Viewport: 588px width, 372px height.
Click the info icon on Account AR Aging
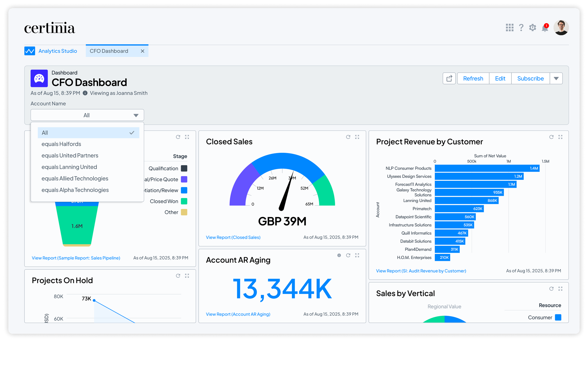click(339, 255)
